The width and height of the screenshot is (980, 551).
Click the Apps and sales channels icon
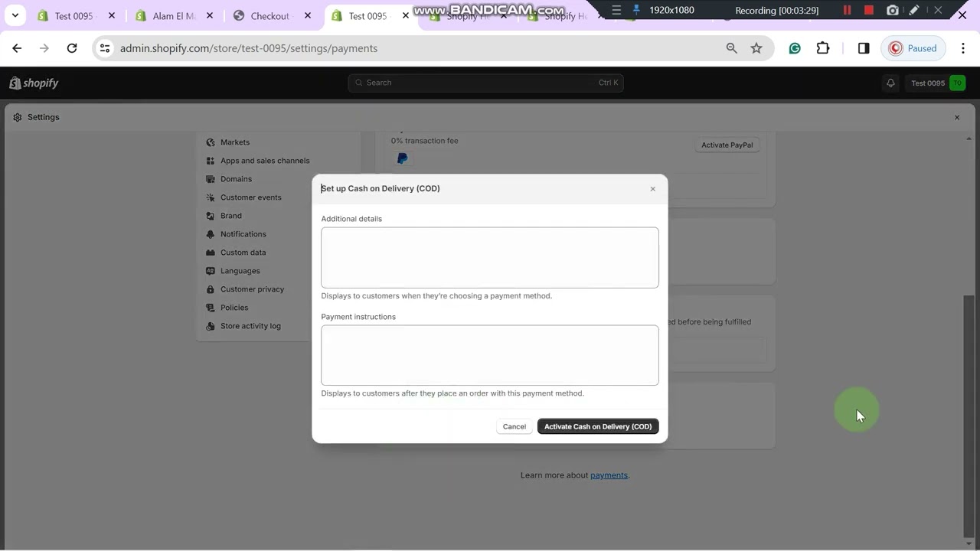211,161
